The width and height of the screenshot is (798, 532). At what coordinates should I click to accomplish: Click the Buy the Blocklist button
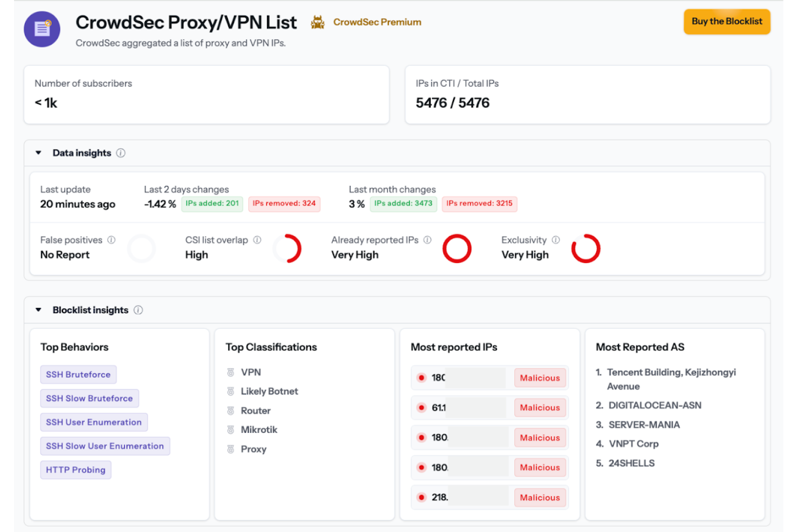tap(727, 22)
